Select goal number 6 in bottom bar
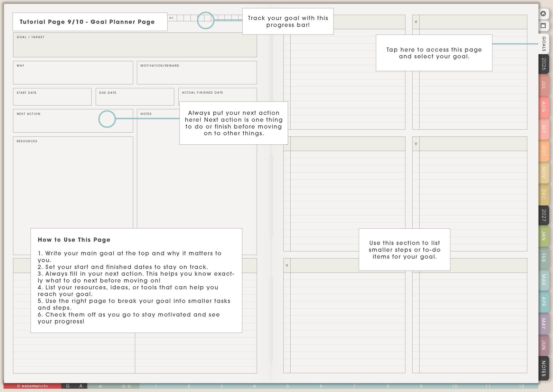Screen dimensions: 553x392 (321, 386)
